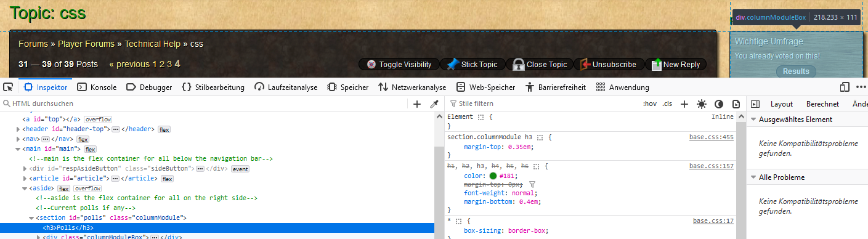The width and height of the screenshot is (868, 239).
Task: Expand the nav element
Action: click(x=18, y=139)
